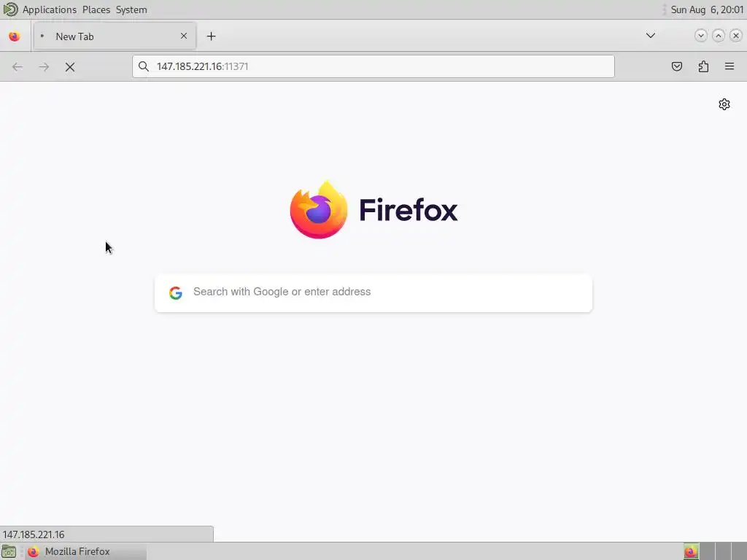This screenshot has width=747, height=560.
Task: Switch to the Firefox workspace in pager
Action: click(x=692, y=551)
